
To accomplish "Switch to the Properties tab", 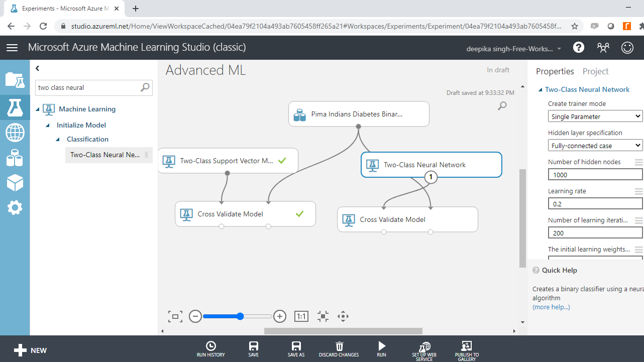I will click(x=555, y=71).
